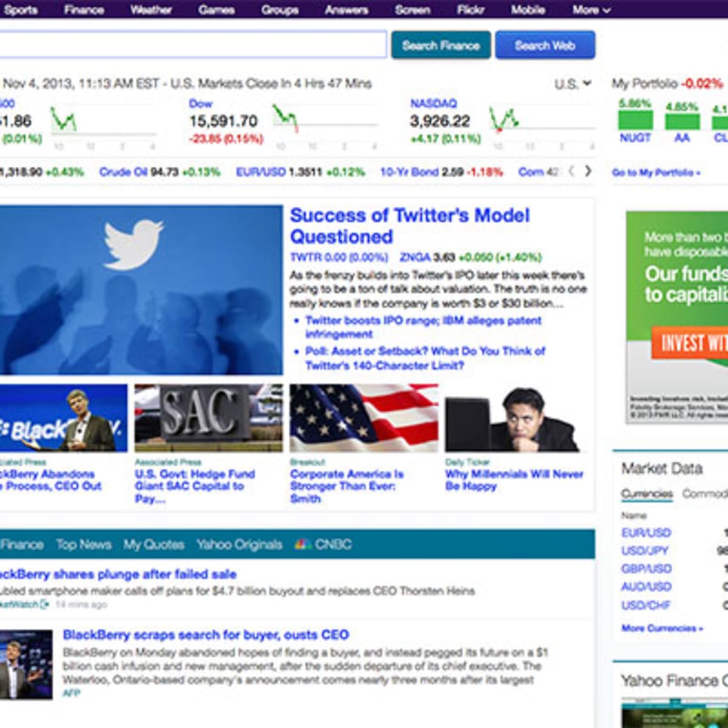The width and height of the screenshot is (728, 728).
Task: Switch to the Top News tab
Action: coord(83,544)
